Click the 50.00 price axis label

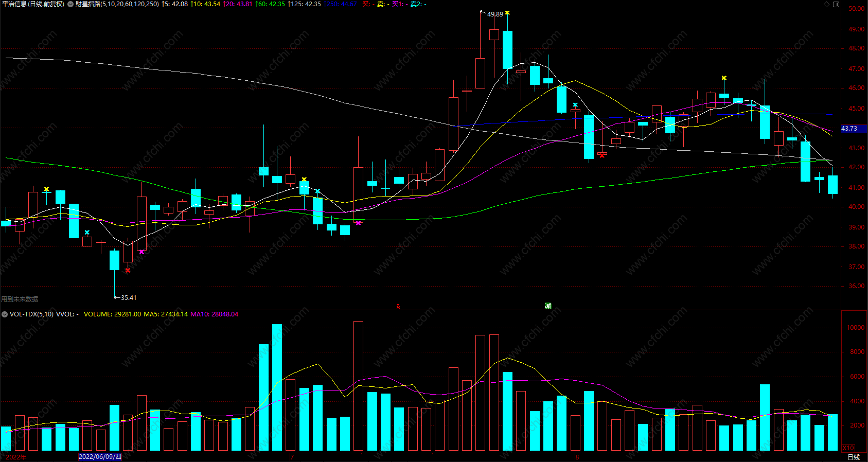tap(856, 9)
